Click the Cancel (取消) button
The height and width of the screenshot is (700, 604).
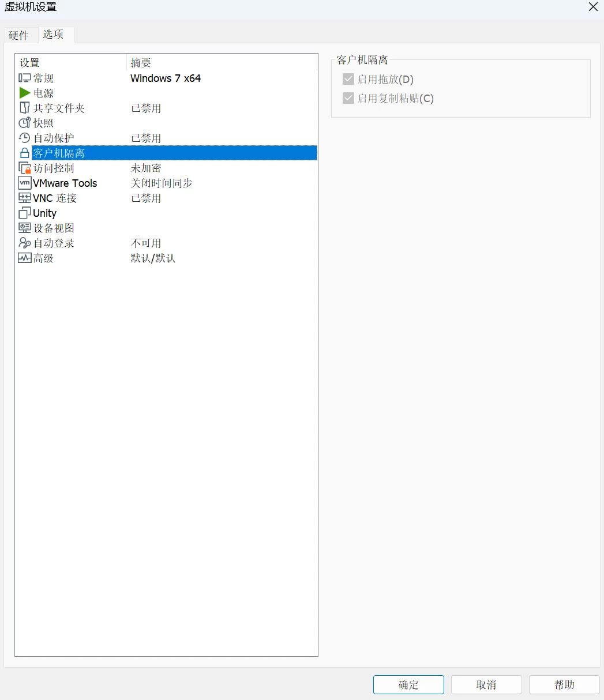pyautogui.click(x=486, y=684)
